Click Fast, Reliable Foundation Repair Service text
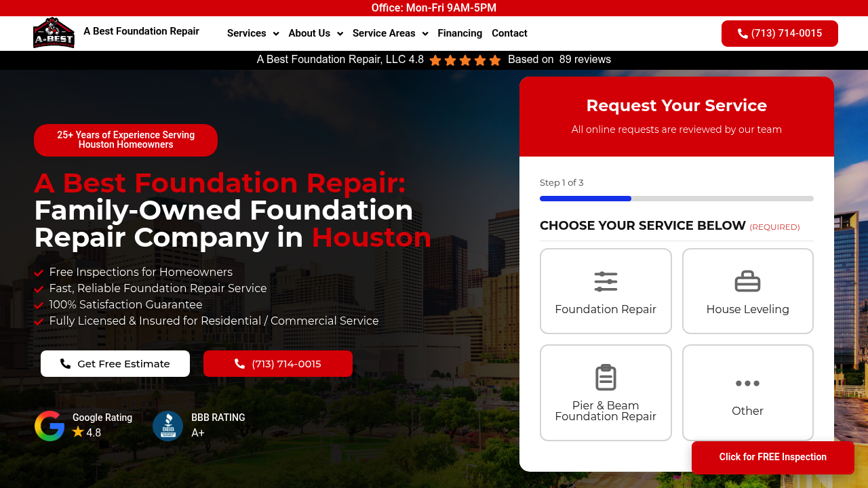 [158, 288]
